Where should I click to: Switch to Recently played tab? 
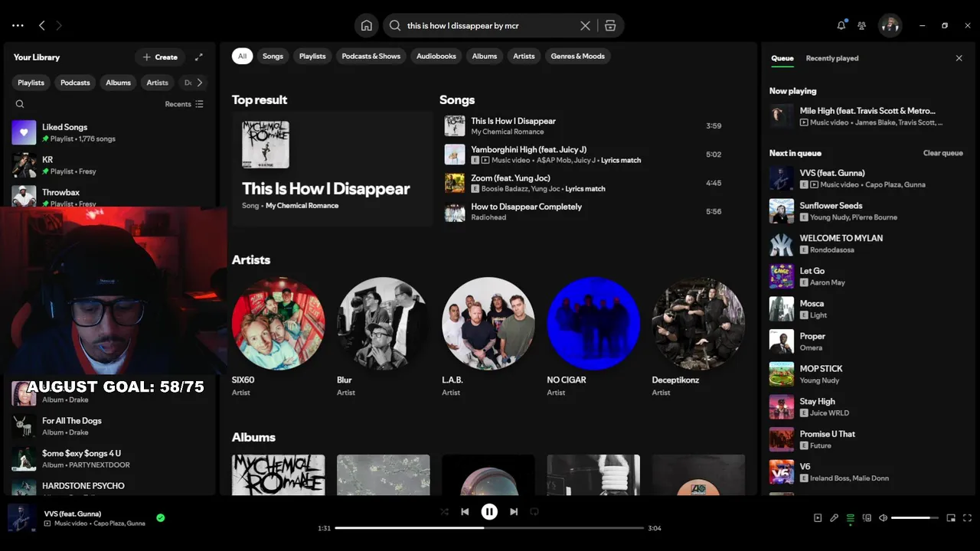point(832,58)
